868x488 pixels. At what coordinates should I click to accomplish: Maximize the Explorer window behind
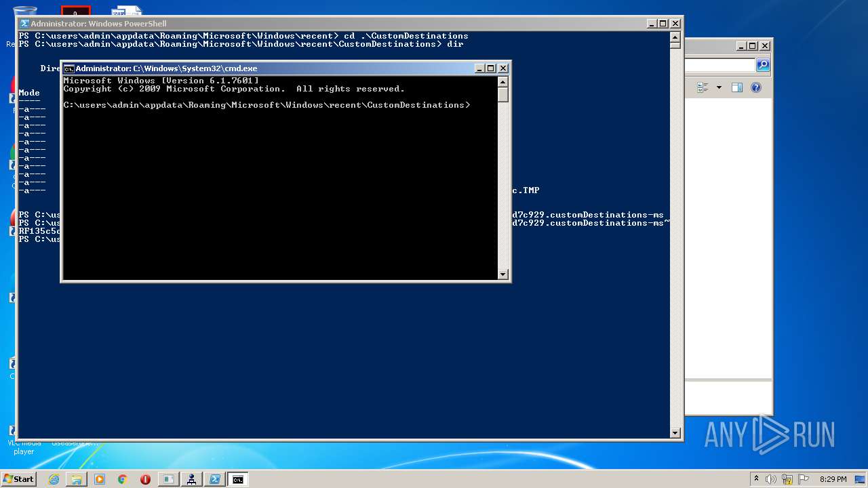753,46
